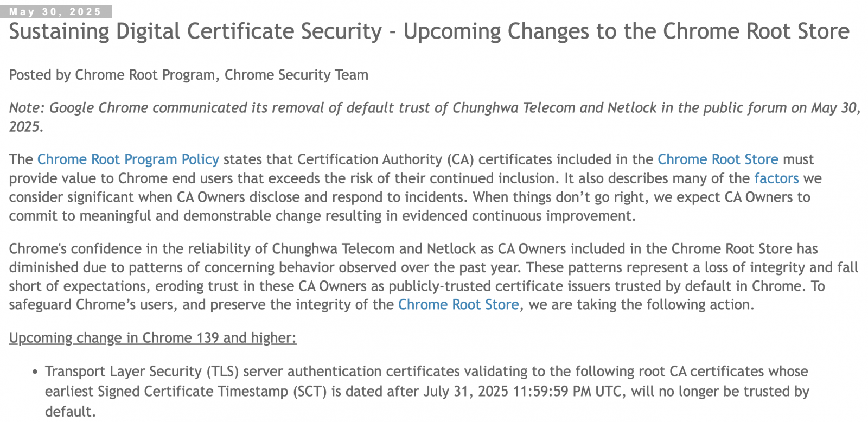Click 'Chunghwa Telecom' in the italic note

pyautogui.click(x=514, y=108)
